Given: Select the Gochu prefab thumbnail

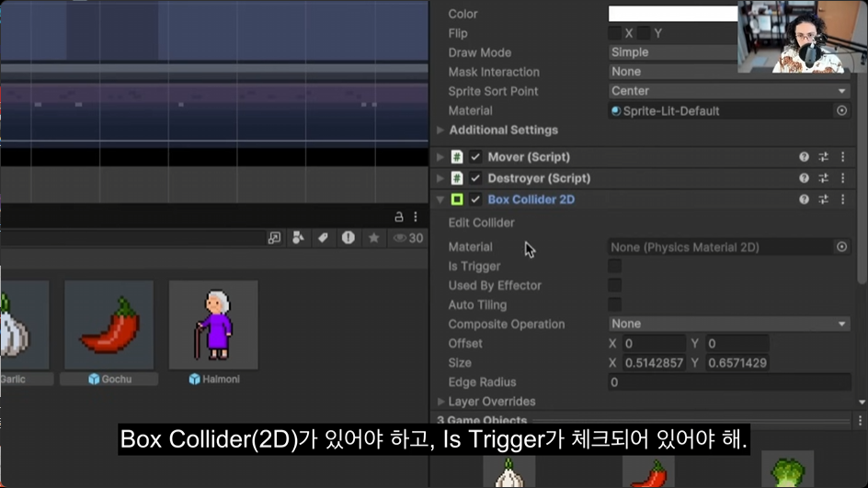Looking at the screenshot, I should 109,324.
